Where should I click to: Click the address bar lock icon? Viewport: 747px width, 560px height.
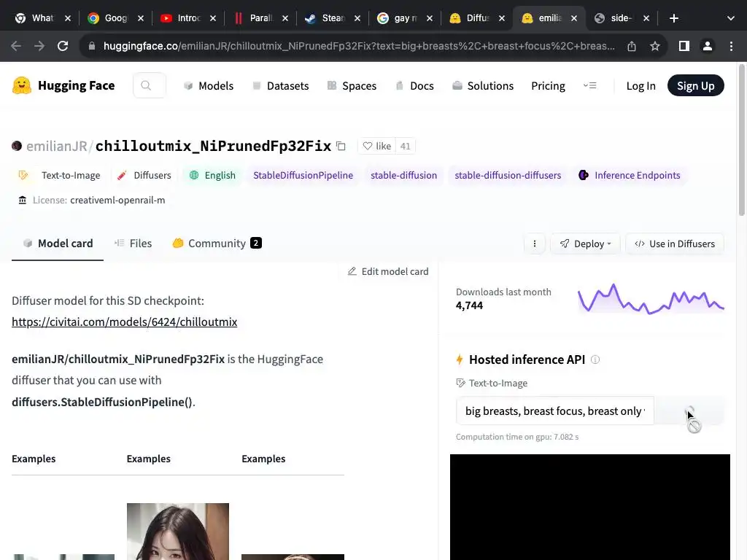coord(92,46)
